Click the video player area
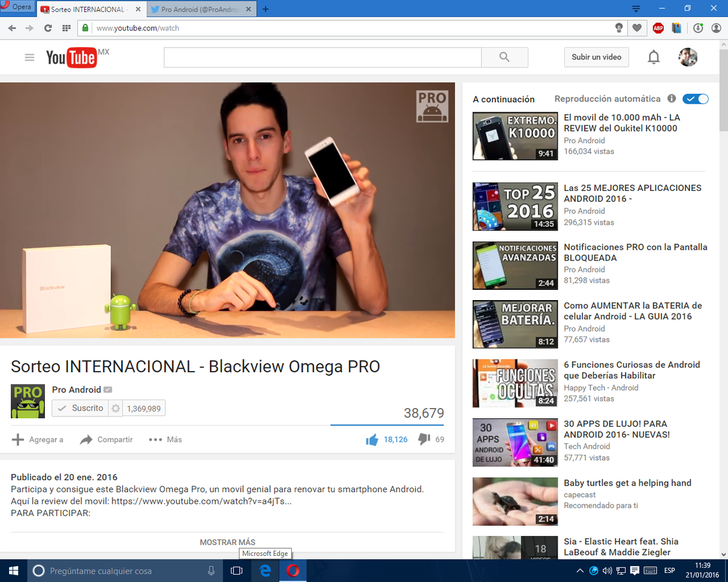728x582 pixels. 227,210
